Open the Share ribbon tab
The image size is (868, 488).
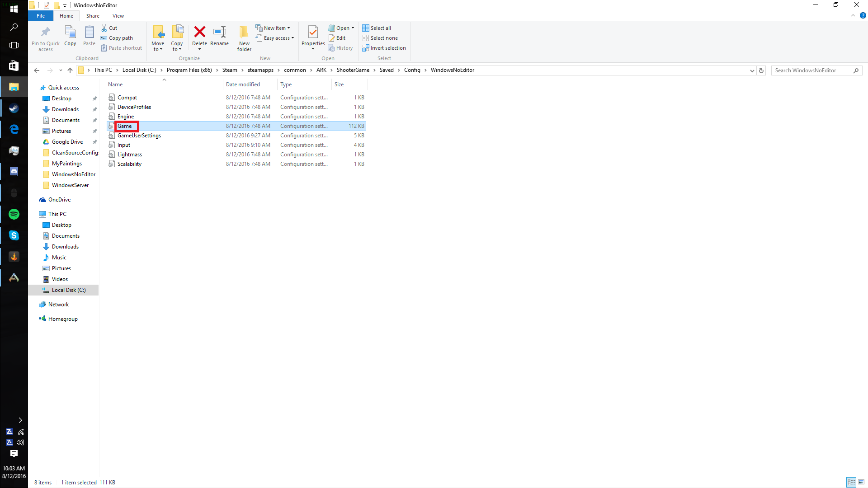tap(93, 16)
